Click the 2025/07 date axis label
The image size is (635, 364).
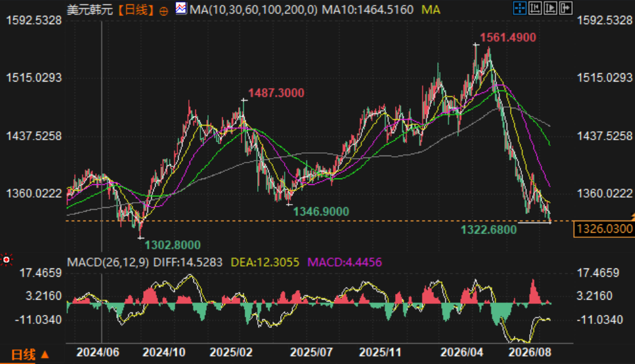pos(311,353)
